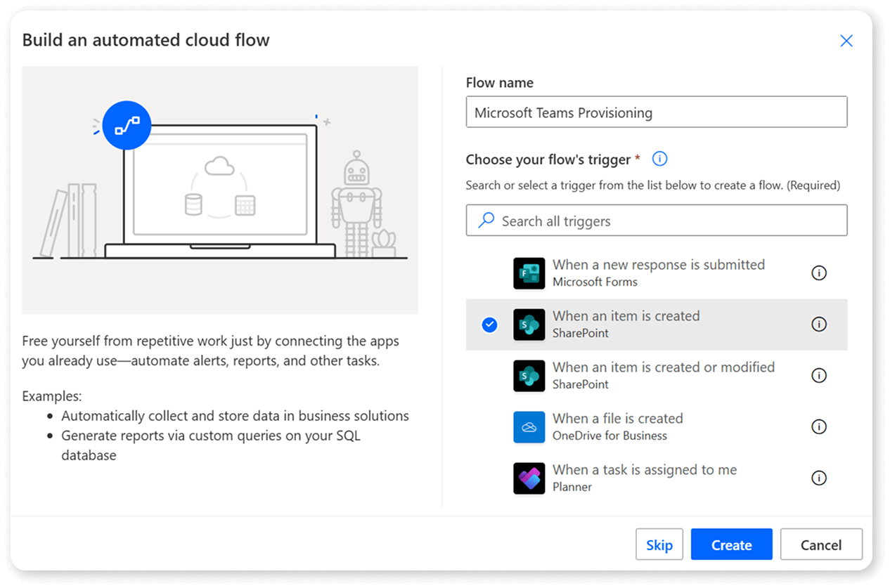Close the automated cloud flow dialog
The height and width of the screenshot is (588, 890).
(846, 41)
